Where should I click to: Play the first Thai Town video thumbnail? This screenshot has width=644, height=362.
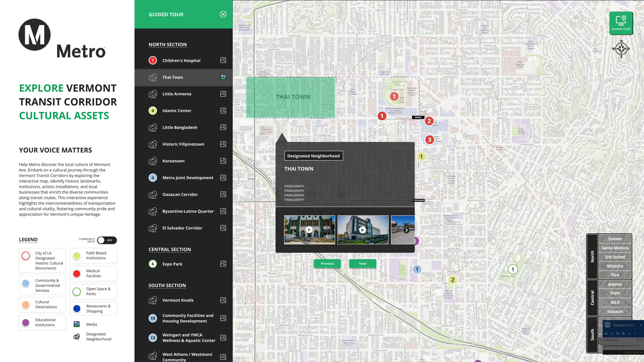[309, 230]
